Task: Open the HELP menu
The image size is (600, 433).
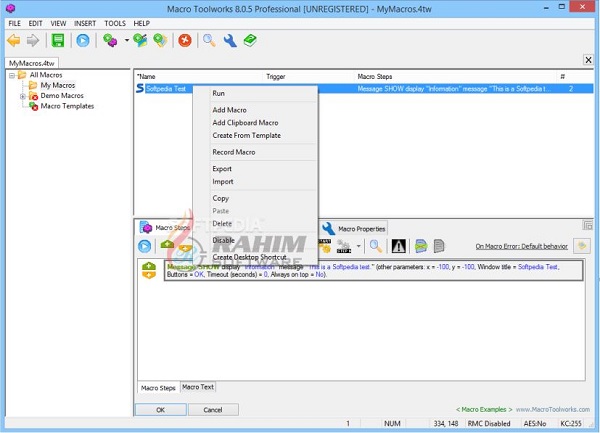Action: [x=142, y=23]
